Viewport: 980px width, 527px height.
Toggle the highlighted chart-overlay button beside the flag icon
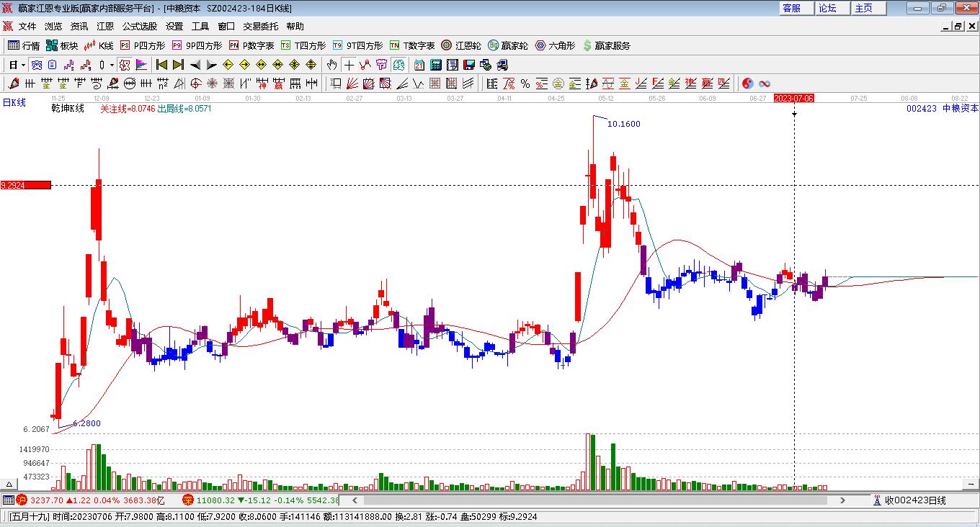(x=125, y=65)
